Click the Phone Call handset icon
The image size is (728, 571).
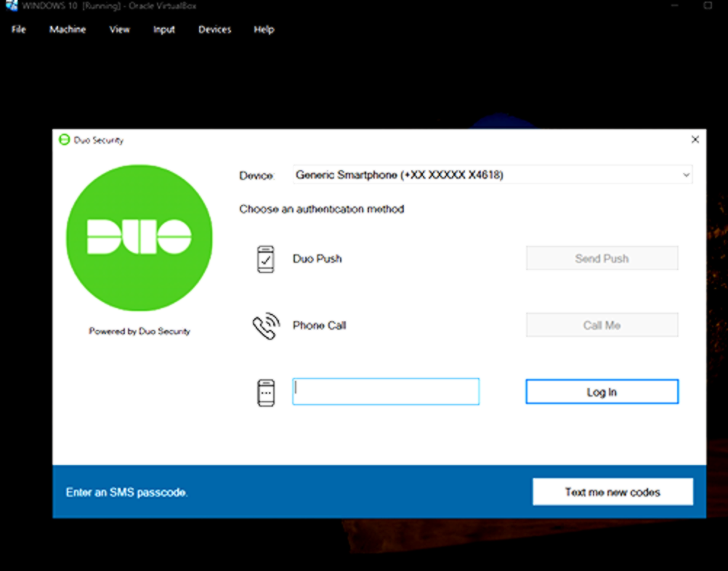click(266, 326)
